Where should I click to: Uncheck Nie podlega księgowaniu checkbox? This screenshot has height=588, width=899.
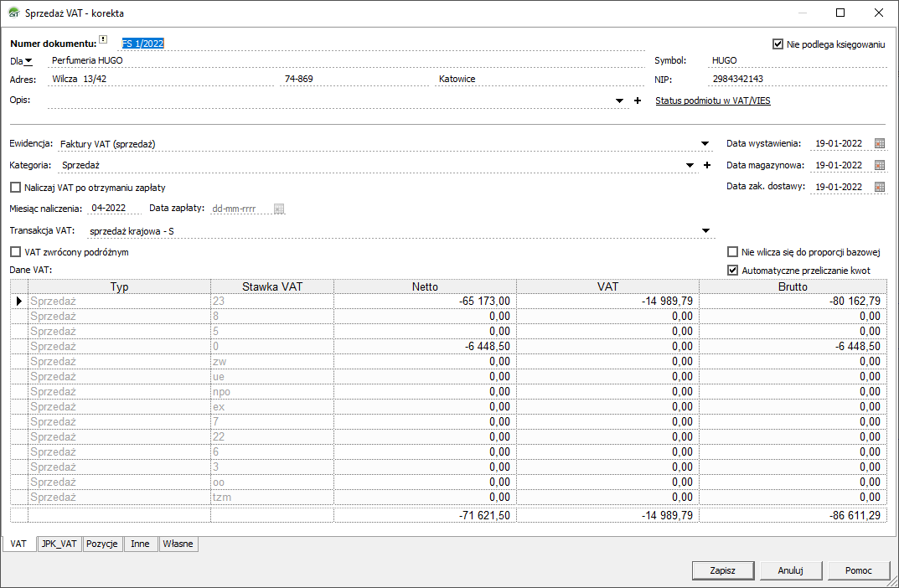click(x=778, y=44)
